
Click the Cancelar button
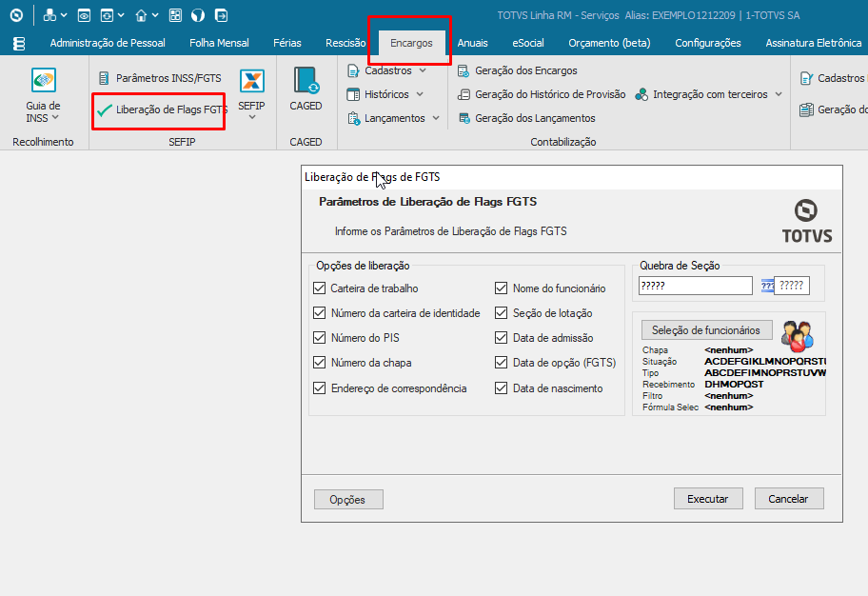coord(789,499)
